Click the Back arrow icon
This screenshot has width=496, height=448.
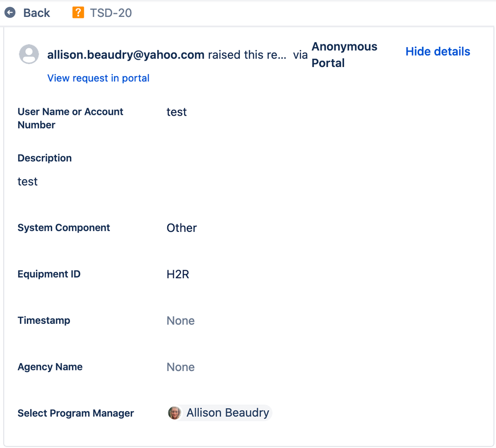click(10, 12)
